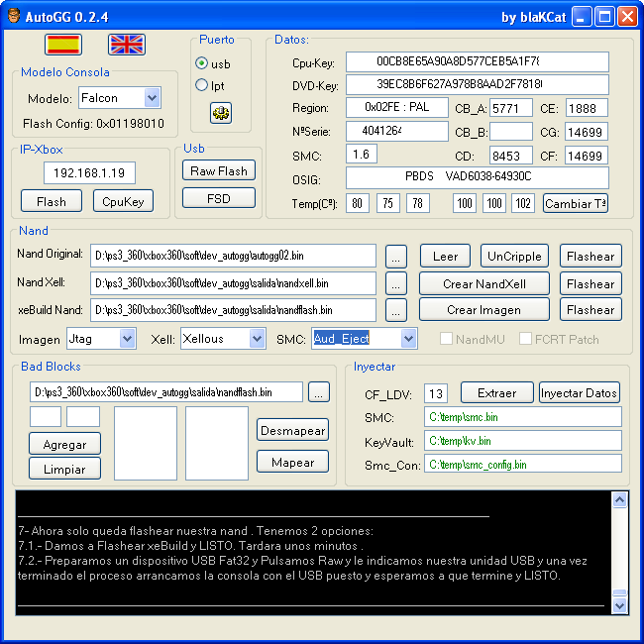Open port settings gear icon under Puerto

point(221,113)
